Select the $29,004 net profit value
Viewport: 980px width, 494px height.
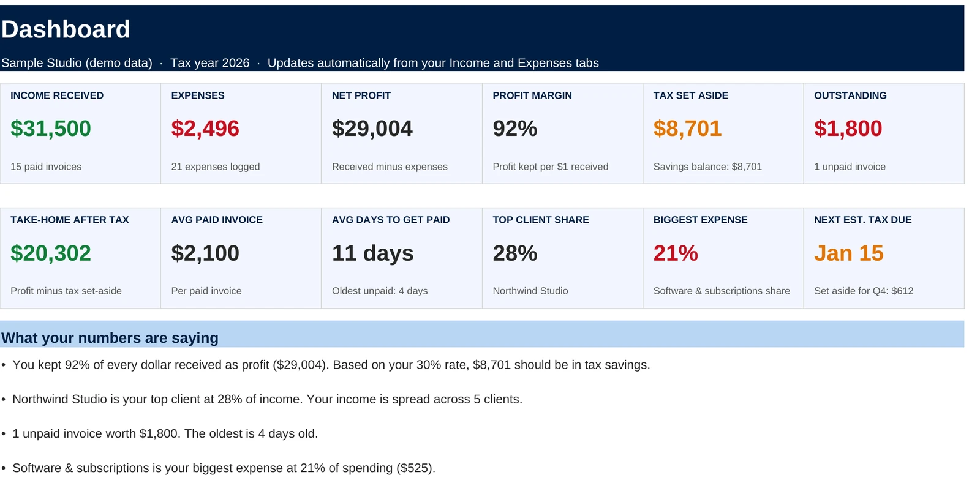click(372, 129)
